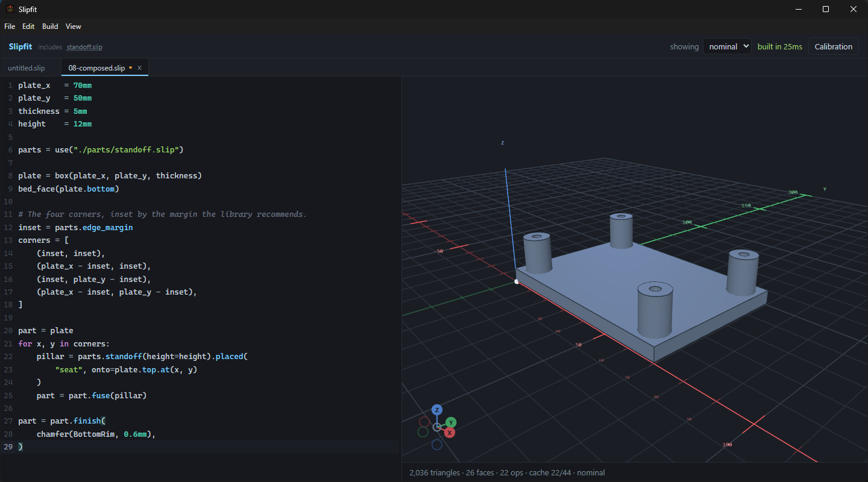Open the Build menu
The width and height of the screenshot is (868, 482).
50,27
